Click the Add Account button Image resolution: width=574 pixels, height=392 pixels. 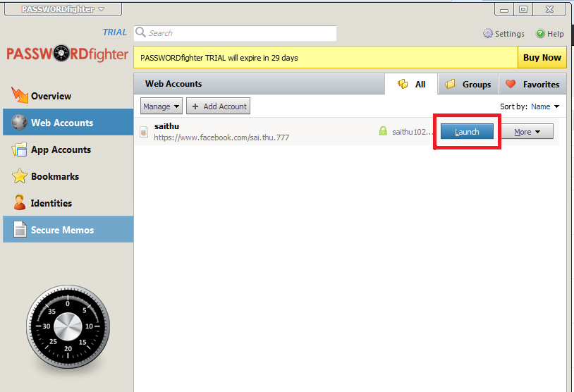218,106
